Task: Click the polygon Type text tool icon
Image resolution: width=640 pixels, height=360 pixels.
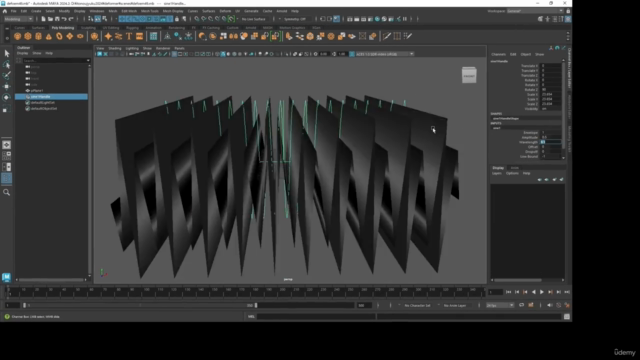Action: [129, 36]
